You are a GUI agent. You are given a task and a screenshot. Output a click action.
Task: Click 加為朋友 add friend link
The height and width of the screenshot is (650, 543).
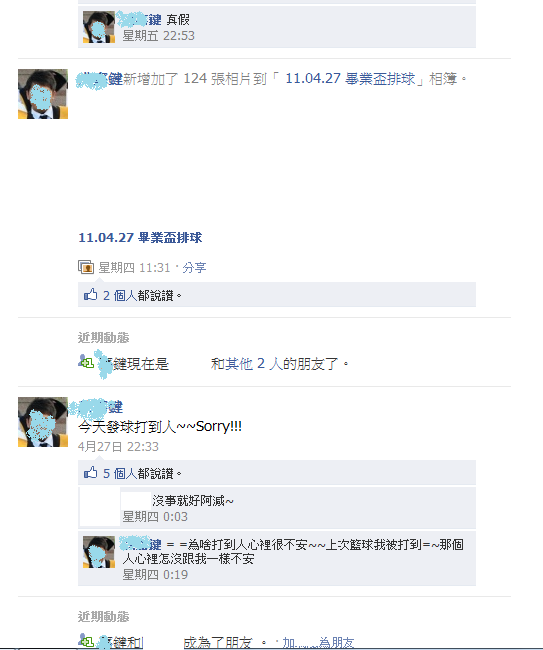point(318,643)
